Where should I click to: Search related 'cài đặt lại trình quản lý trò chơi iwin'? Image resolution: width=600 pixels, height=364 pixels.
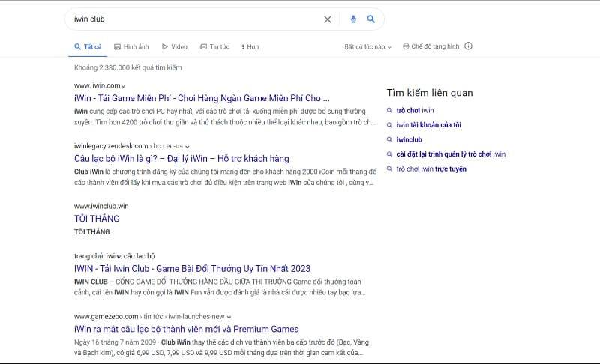pos(451,154)
